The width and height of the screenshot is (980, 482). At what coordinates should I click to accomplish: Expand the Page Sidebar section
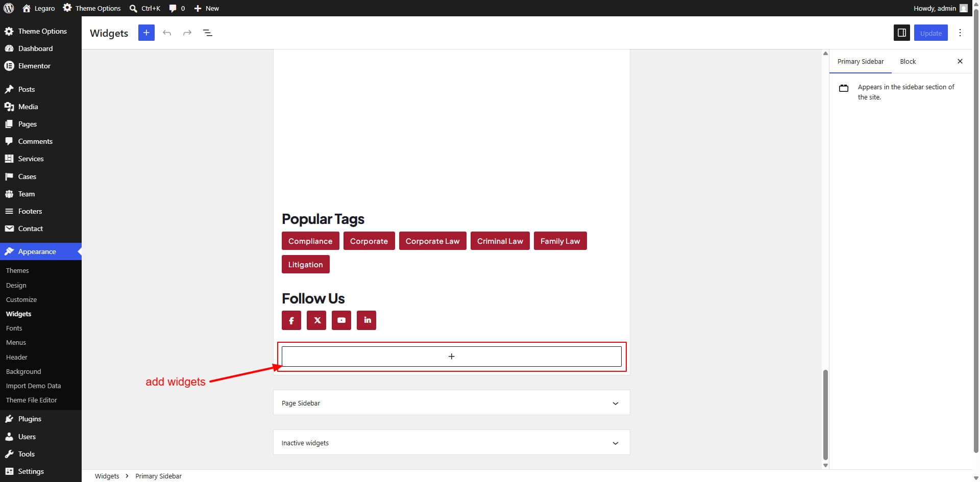[x=451, y=403]
